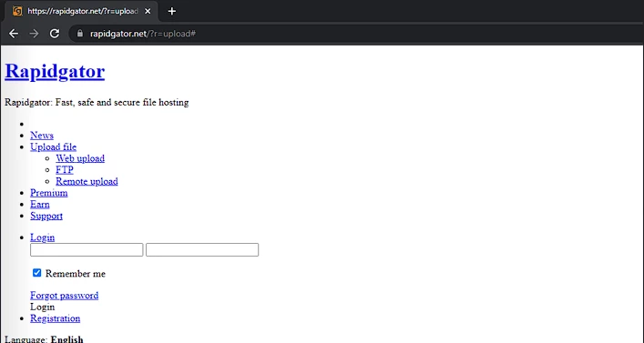Open the News link

point(42,135)
